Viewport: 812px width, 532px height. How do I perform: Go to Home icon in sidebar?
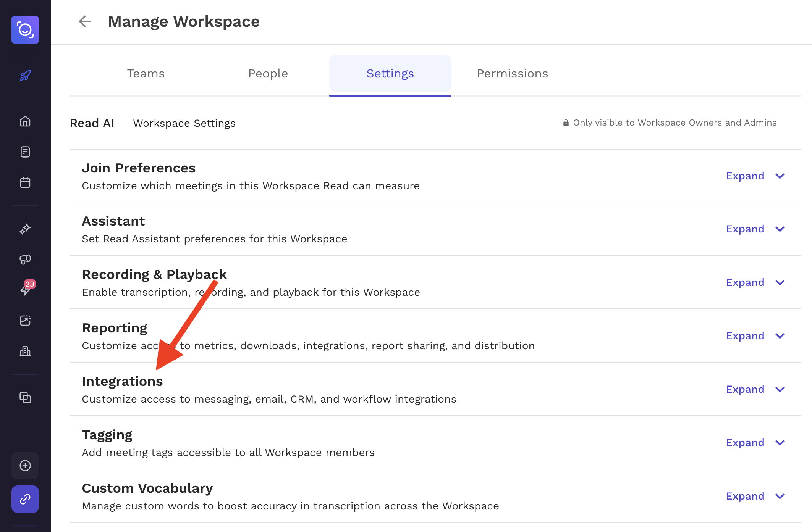[x=25, y=121]
